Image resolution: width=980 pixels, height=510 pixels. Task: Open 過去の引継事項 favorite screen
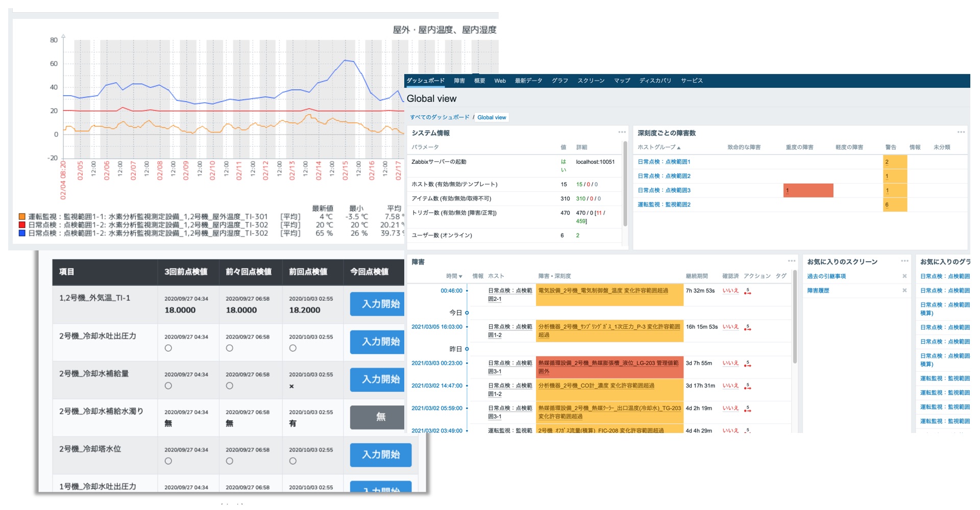click(x=826, y=276)
